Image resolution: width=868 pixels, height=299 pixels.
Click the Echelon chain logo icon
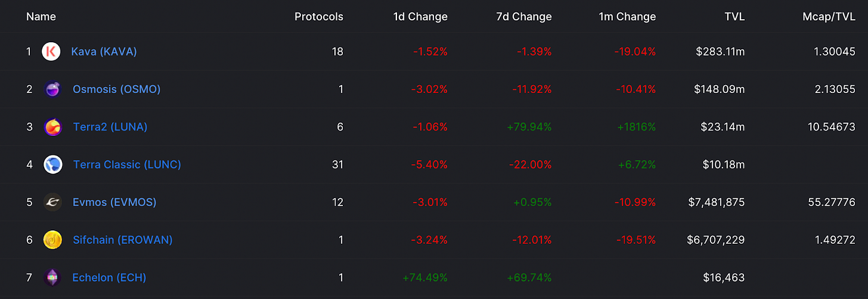tap(52, 278)
